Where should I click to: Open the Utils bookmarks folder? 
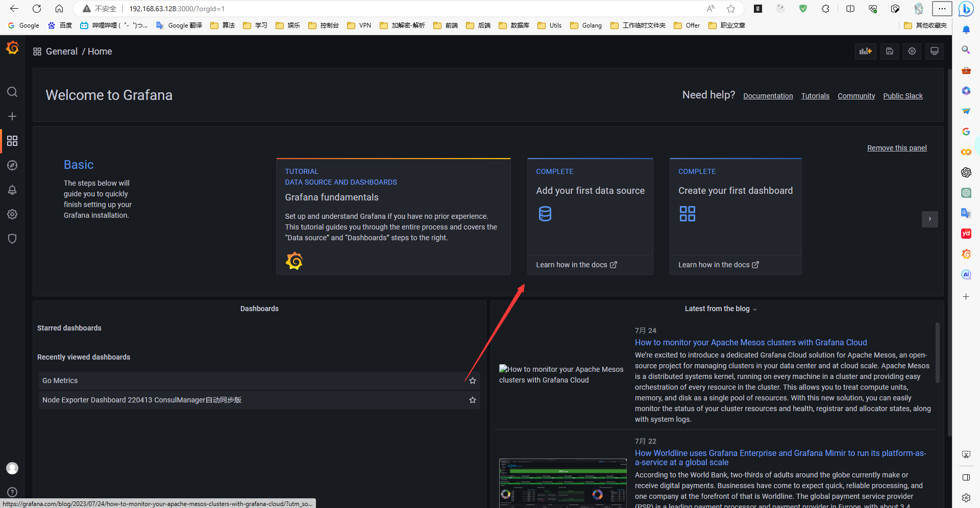[x=550, y=26]
